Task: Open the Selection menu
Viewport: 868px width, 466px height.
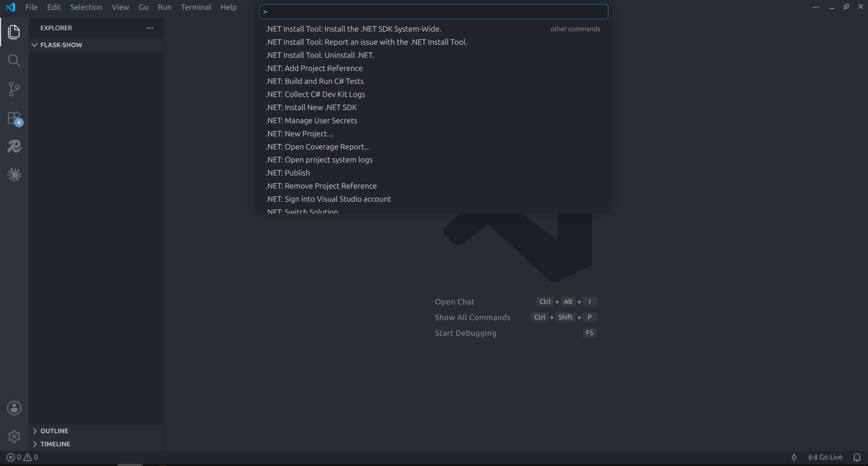Action: (x=86, y=7)
